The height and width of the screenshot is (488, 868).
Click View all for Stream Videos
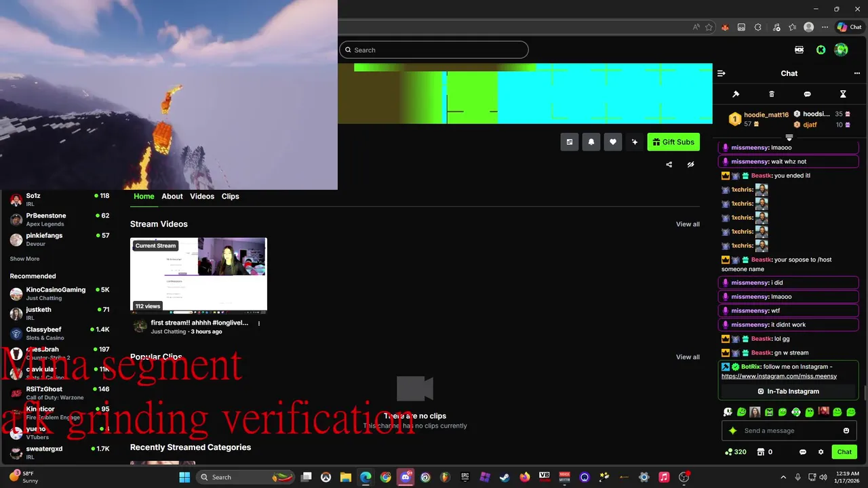(688, 224)
